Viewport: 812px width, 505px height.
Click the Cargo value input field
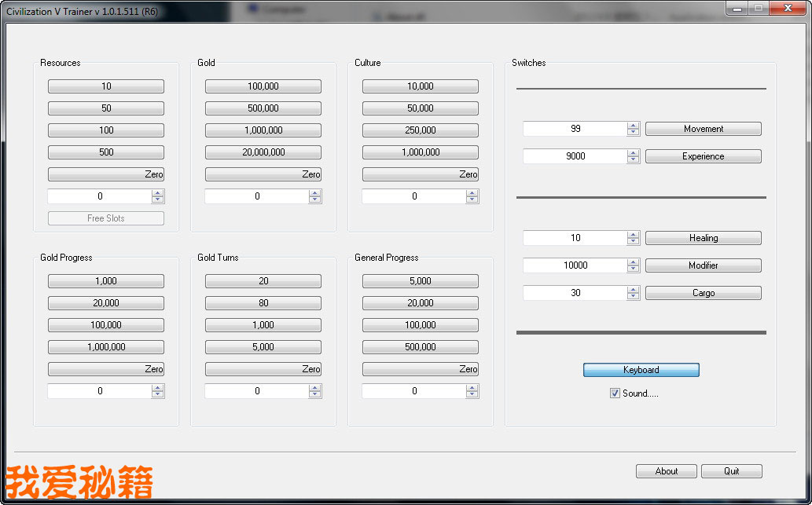(575, 293)
